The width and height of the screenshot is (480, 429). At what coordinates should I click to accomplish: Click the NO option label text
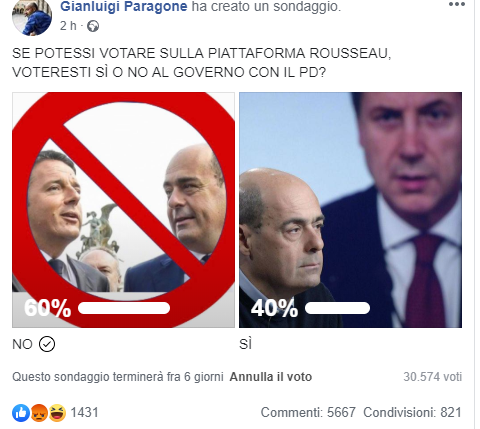point(22,344)
